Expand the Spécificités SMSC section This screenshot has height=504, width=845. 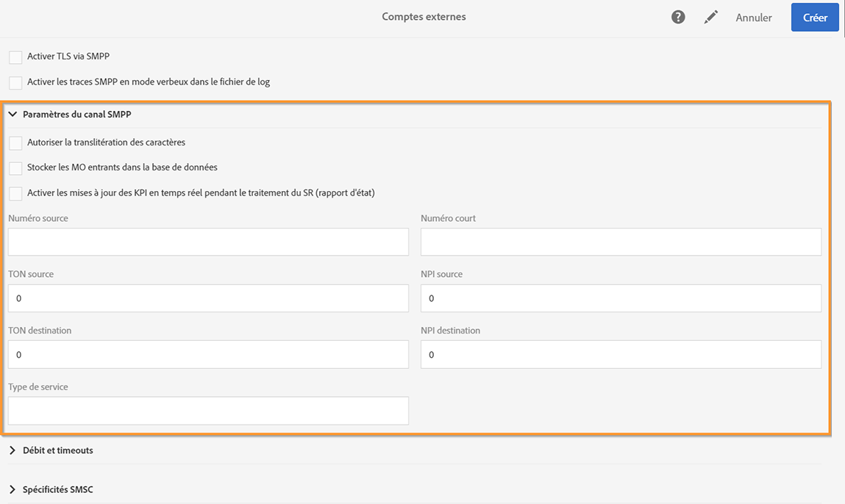13,489
